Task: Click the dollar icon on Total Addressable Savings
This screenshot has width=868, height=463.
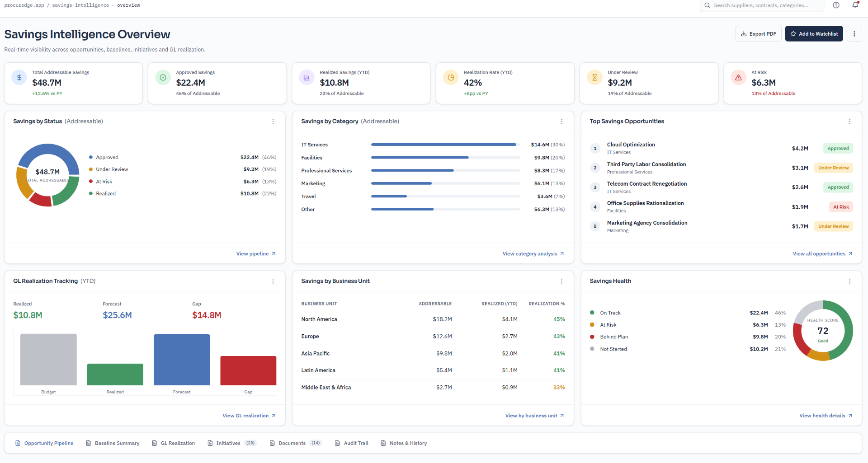Action: 19,78
